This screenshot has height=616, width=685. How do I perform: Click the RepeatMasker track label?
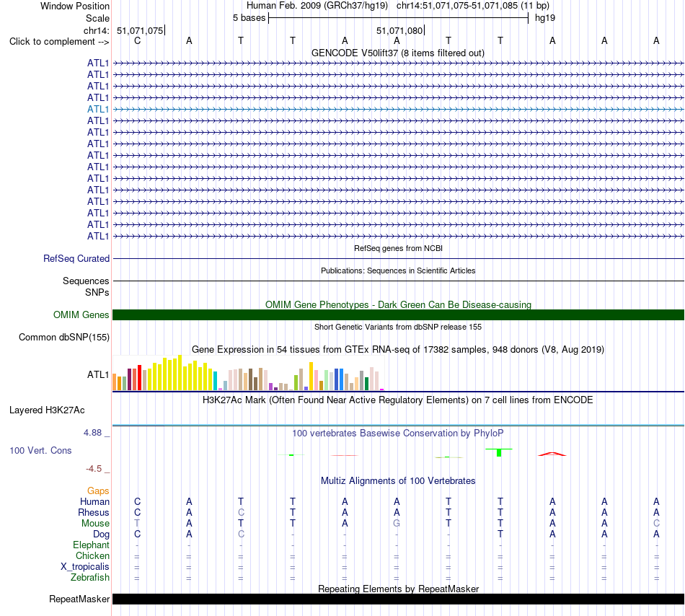tap(79, 599)
